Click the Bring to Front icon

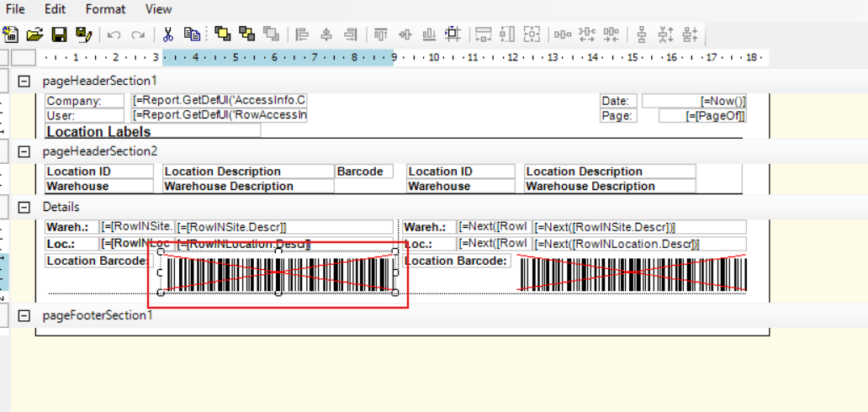pos(222,34)
